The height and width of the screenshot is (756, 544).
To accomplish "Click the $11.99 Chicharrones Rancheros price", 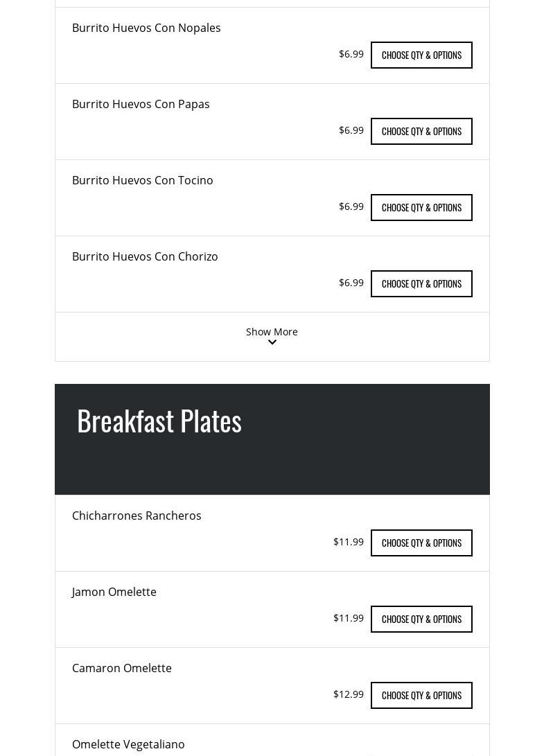I will 348,542.
